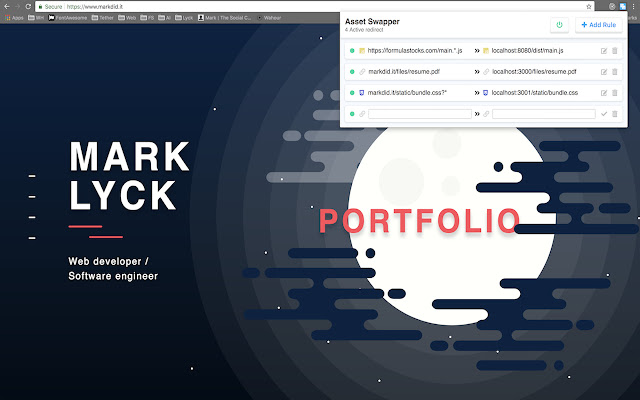The image size is (640, 400).
Task: Toggle the green status dot for bundle.css rule
Action: pyautogui.click(x=352, y=93)
